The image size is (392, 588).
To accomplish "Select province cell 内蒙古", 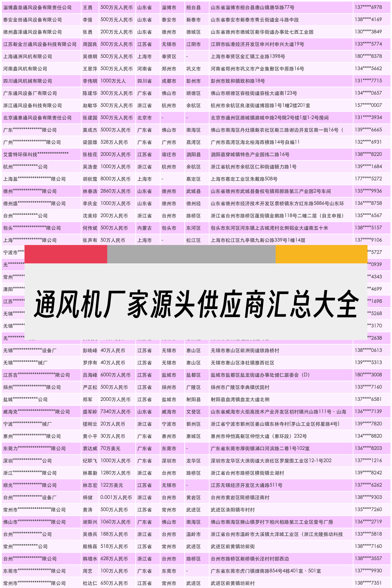I will click(x=145, y=228).
